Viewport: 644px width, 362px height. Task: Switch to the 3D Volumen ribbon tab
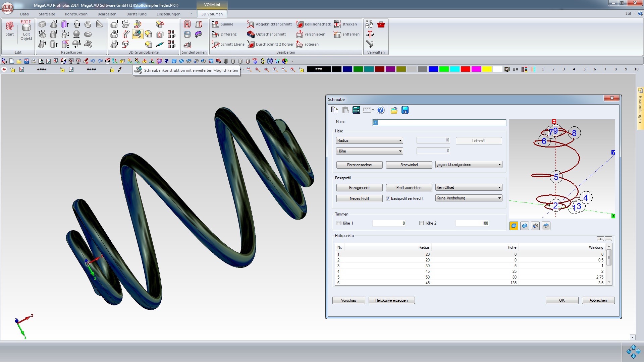click(212, 14)
